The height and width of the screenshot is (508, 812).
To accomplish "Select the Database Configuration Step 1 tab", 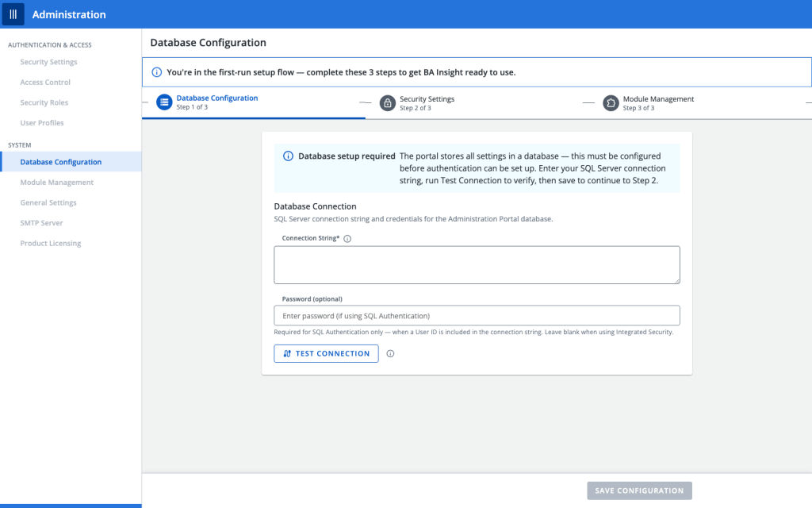I will [254, 102].
